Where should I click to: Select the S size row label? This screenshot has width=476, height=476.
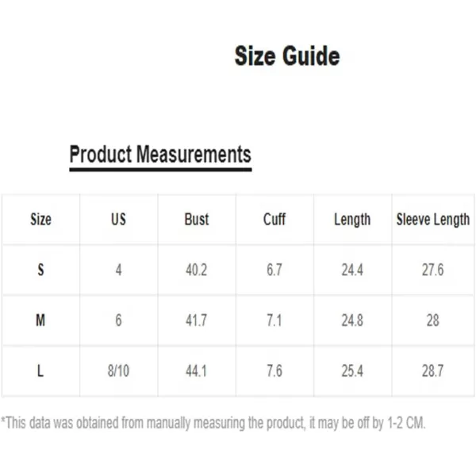pyautogui.click(x=40, y=270)
